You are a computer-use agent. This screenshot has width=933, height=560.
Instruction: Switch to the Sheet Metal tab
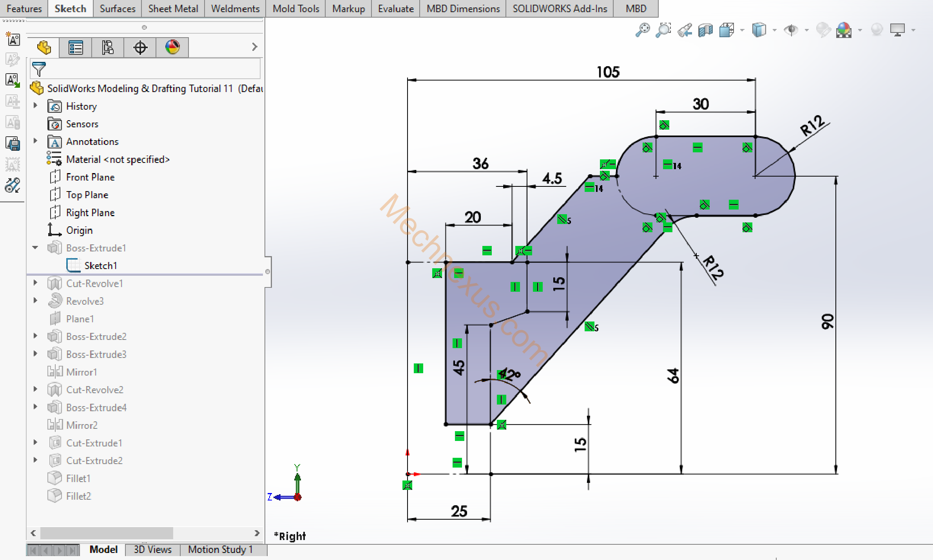tap(173, 9)
